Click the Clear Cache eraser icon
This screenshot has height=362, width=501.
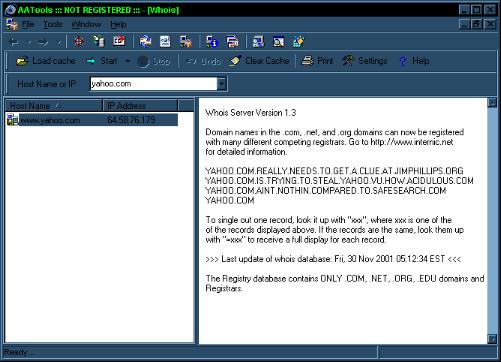[x=235, y=61]
